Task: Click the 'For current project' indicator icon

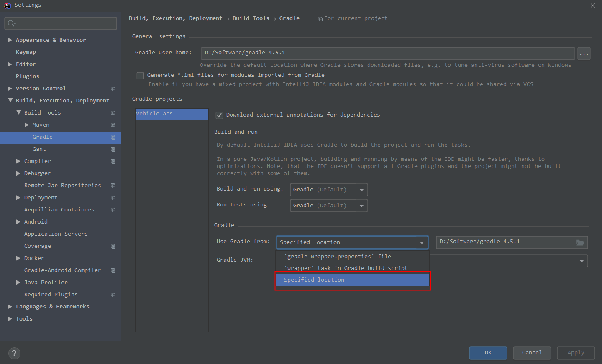Action: 320,19
